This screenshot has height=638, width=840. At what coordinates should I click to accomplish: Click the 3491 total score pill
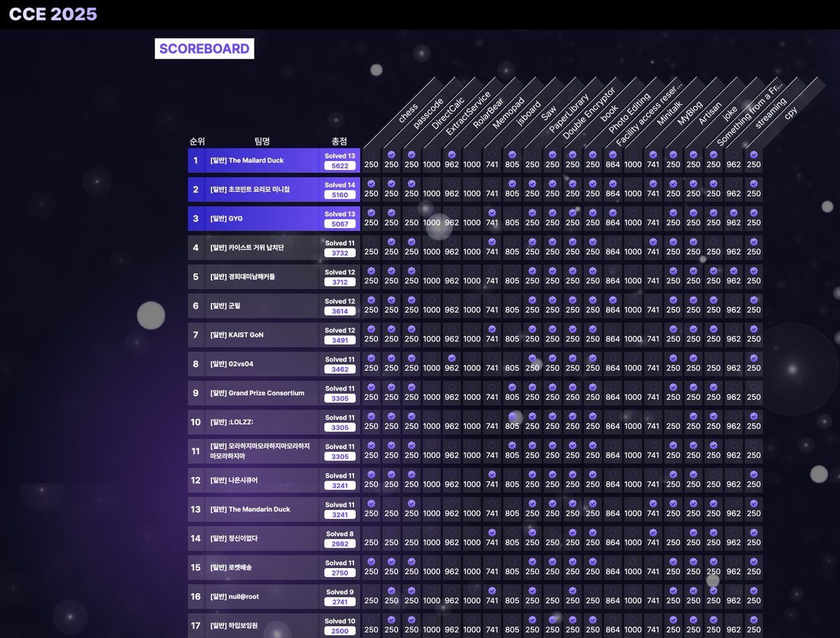[340, 340]
